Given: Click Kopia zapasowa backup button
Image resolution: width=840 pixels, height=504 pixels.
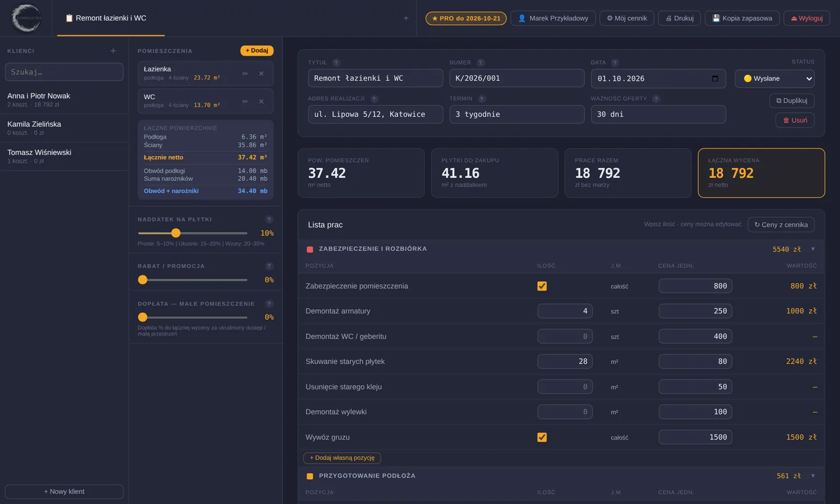Looking at the screenshot, I should [742, 18].
